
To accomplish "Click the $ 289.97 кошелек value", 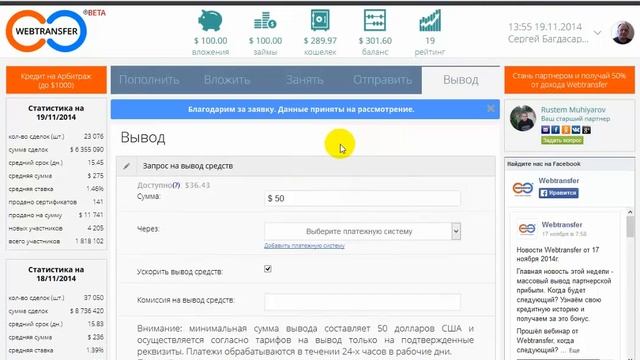I will pos(320,41).
